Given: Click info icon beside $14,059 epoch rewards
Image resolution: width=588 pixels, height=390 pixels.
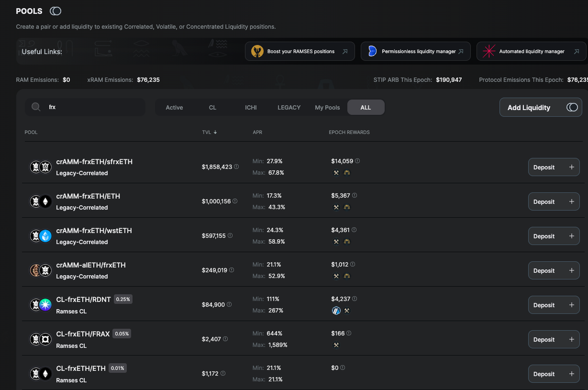Looking at the screenshot, I should tap(357, 161).
